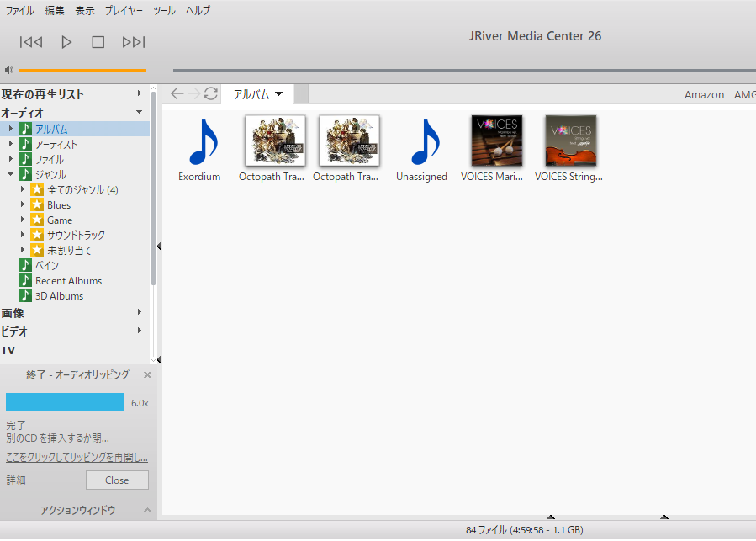Skip to the next track
Screen dimensions: 756x541
click(134, 42)
